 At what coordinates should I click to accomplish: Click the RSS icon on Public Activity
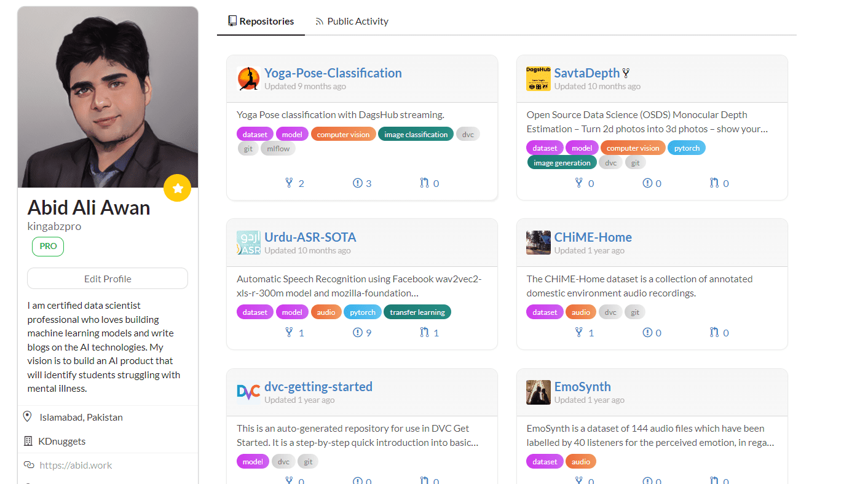pyautogui.click(x=319, y=21)
